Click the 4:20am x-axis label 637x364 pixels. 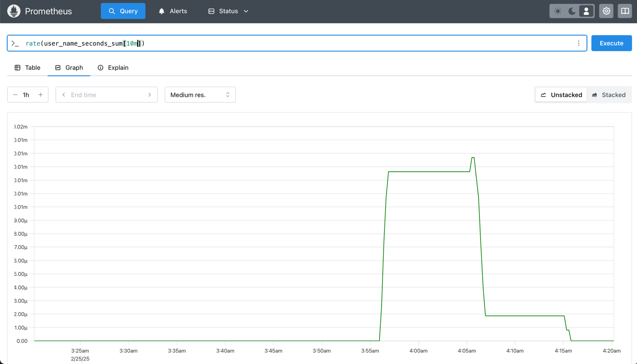click(612, 351)
